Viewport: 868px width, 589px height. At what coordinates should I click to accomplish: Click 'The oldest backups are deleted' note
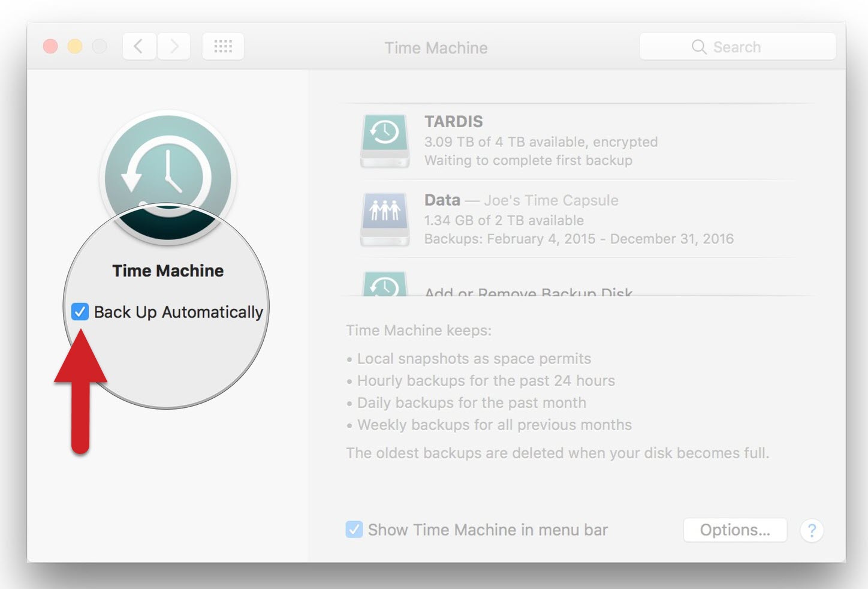tap(557, 453)
